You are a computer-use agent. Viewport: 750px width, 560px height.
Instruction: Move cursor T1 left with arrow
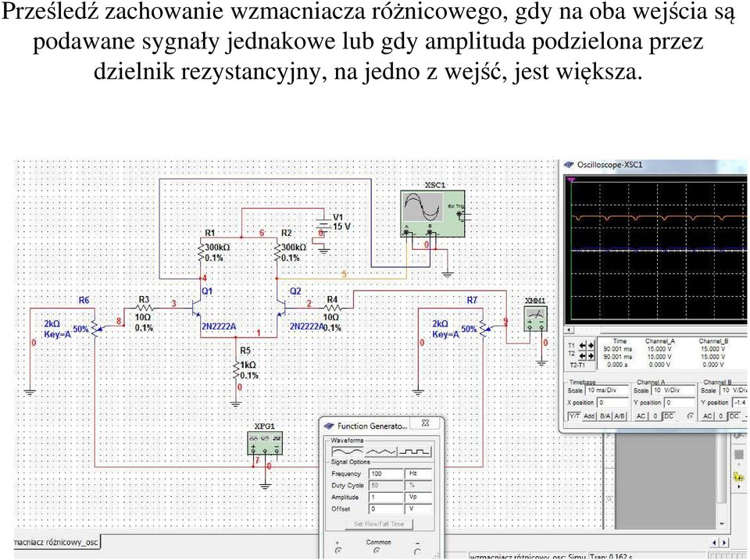point(583,346)
